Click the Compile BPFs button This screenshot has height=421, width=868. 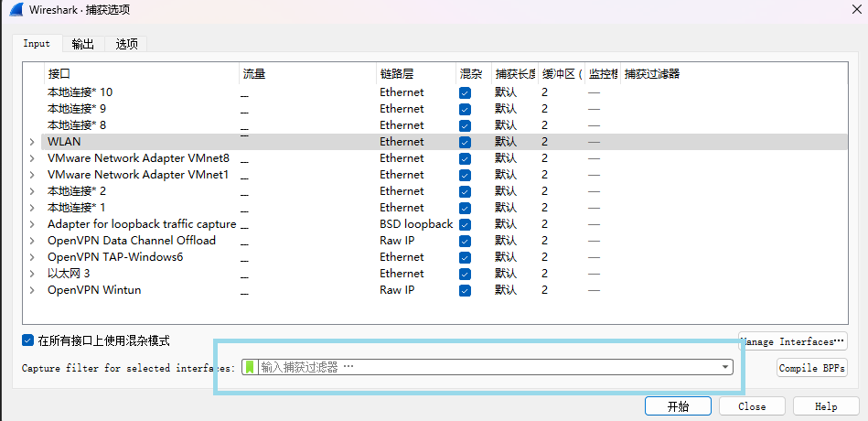tap(811, 368)
